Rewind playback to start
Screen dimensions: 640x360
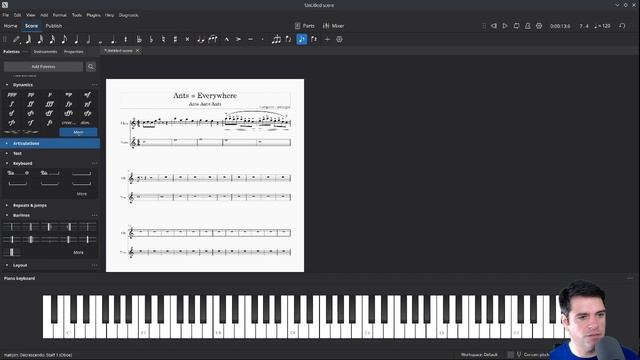[493, 26]
